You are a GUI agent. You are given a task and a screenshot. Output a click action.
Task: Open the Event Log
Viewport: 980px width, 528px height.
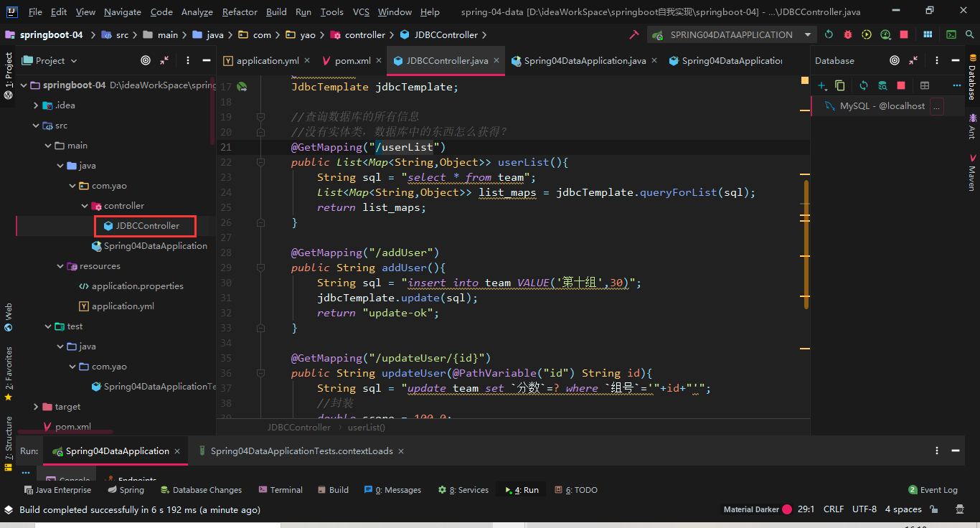click(933, 490)
